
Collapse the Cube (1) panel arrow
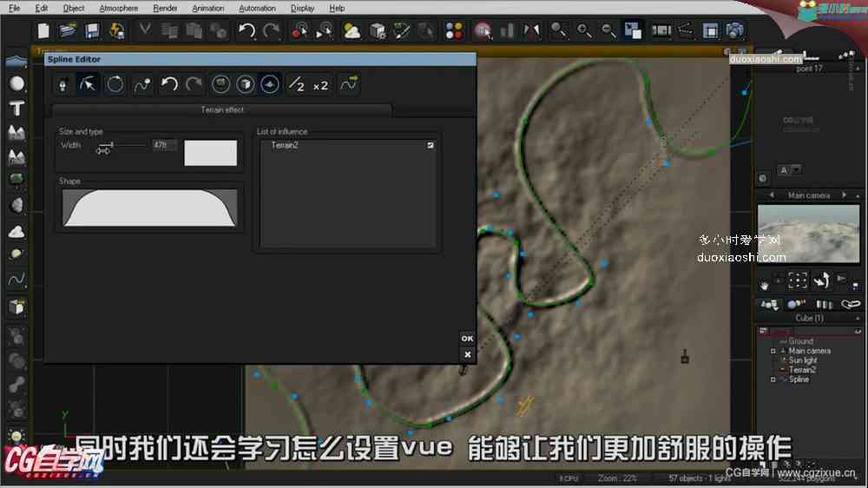coord(858,319)
